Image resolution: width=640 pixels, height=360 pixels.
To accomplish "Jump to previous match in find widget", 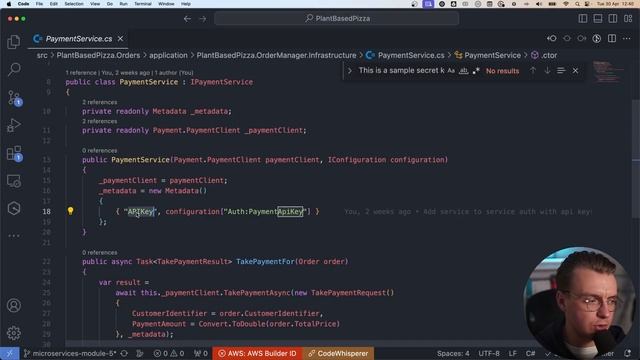I will [x=533, y=71].
